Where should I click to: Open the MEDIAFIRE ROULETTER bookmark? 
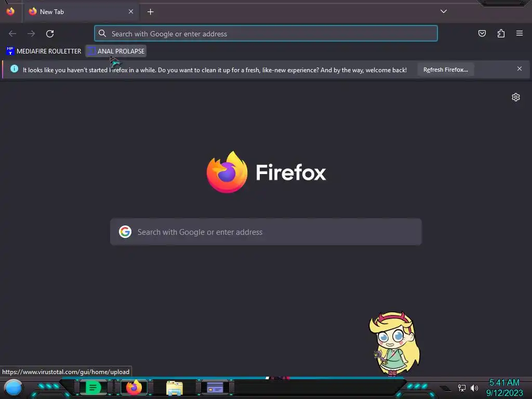44,51
